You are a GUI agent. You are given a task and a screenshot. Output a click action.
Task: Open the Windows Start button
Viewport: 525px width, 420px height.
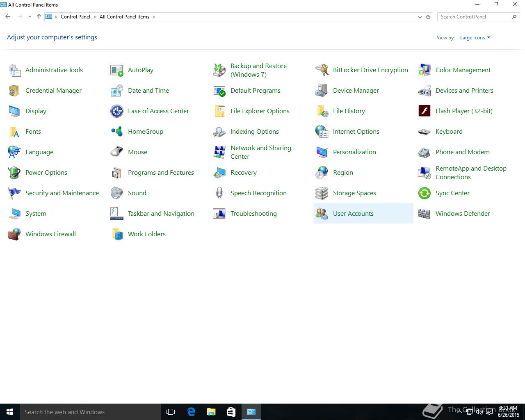(10, 412)
